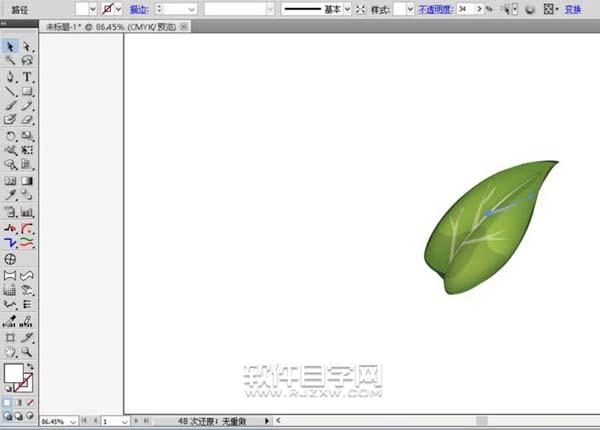Viewport: 600px width, 430px height.
Task: Select the Rectangle tool
Action: coord(27,91)
